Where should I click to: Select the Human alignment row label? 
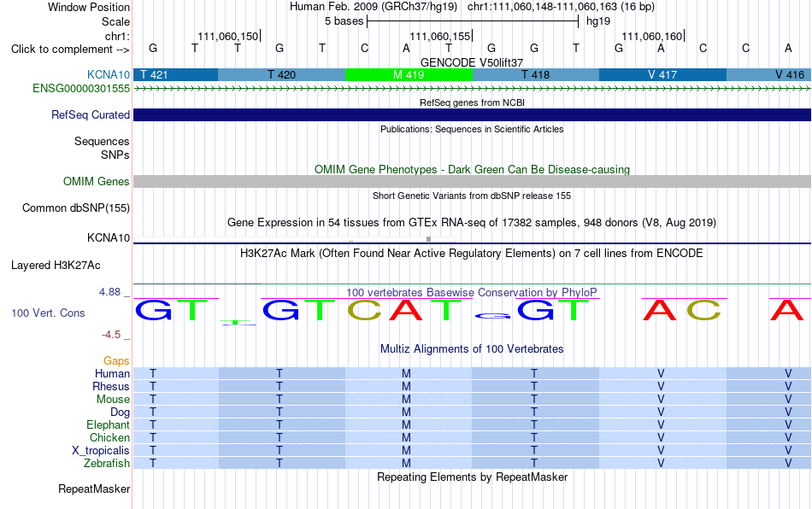click(x=112, y=373)
